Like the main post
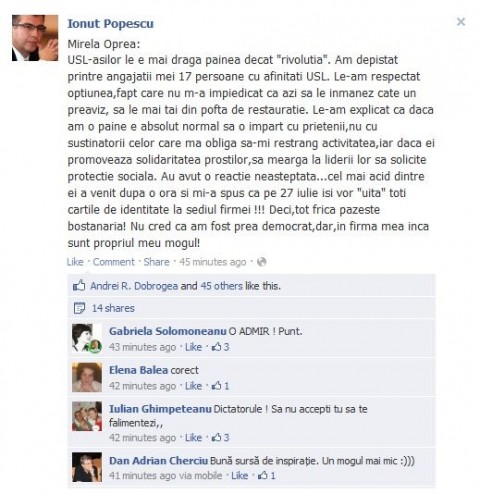This screenshot has height=494, width=480. pyautogui.click(x=75, y=262)
